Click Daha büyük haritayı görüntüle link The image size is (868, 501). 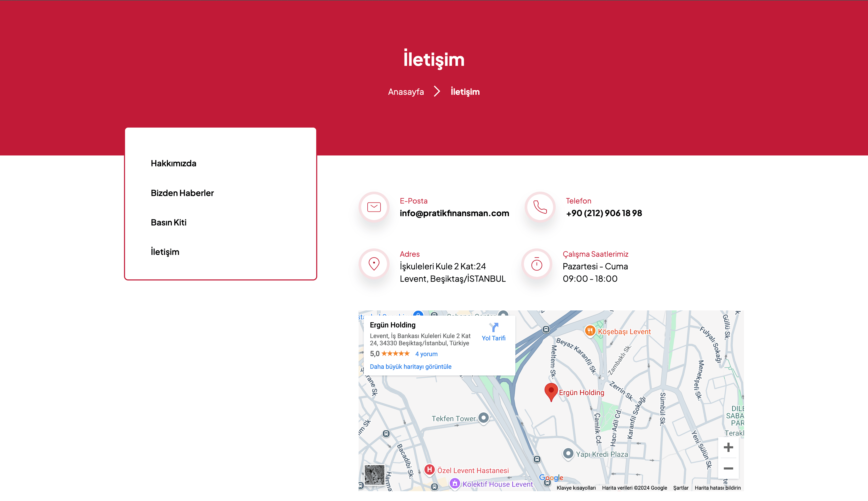pos(410,367)
